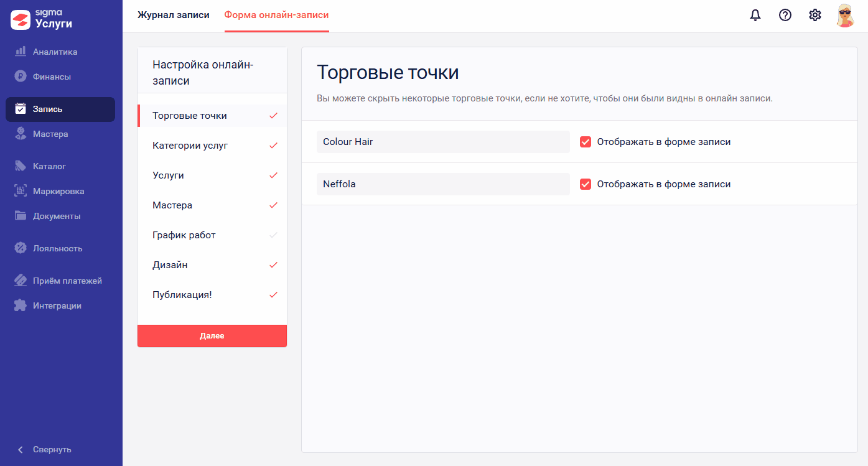This screenshot has height=466, width=868.
Task: Go to Приём платежей section
Action: (60, 281)
